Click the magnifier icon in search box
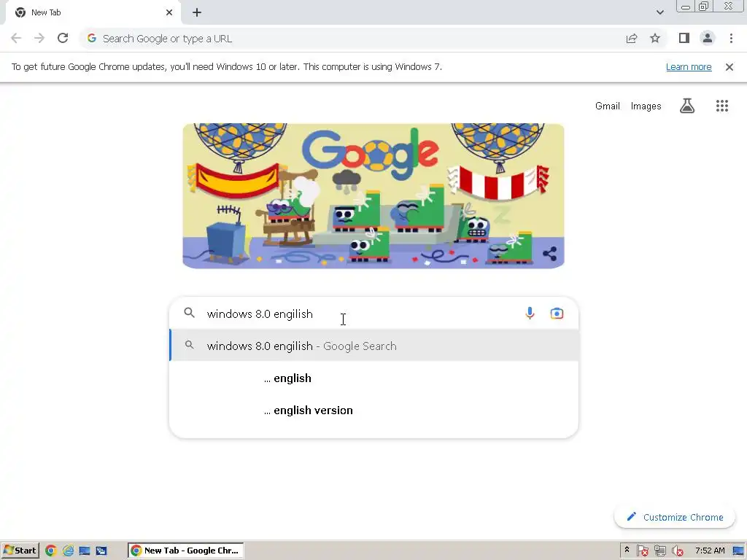This screenshot has width=747, height=560. click(190, 313)
